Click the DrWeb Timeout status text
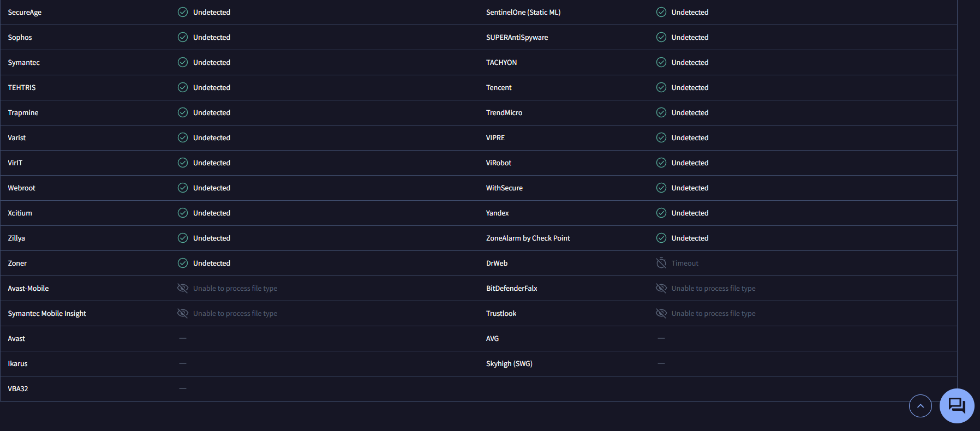Viewport: 980px width, 431px height. click(x=685, y=263)
